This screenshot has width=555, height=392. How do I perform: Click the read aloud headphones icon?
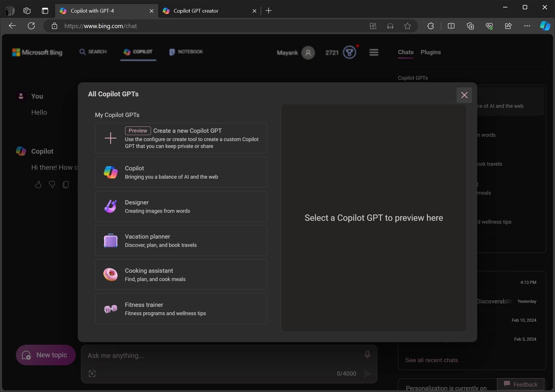click(x=390, y=26)
